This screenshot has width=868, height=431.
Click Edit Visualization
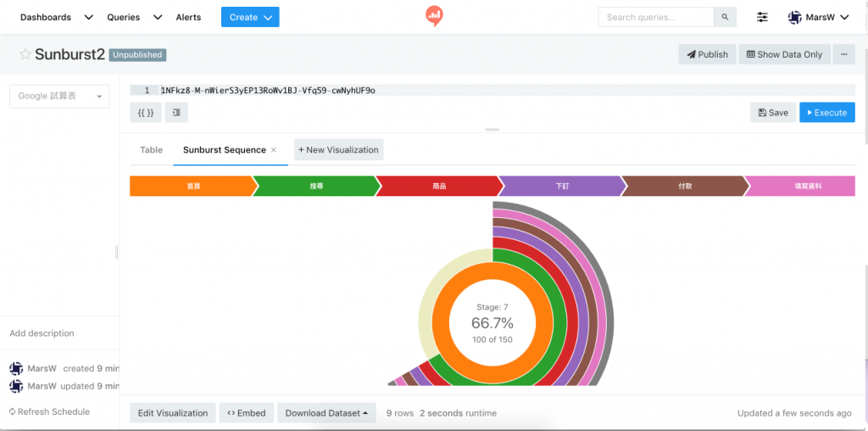(173, 412)
